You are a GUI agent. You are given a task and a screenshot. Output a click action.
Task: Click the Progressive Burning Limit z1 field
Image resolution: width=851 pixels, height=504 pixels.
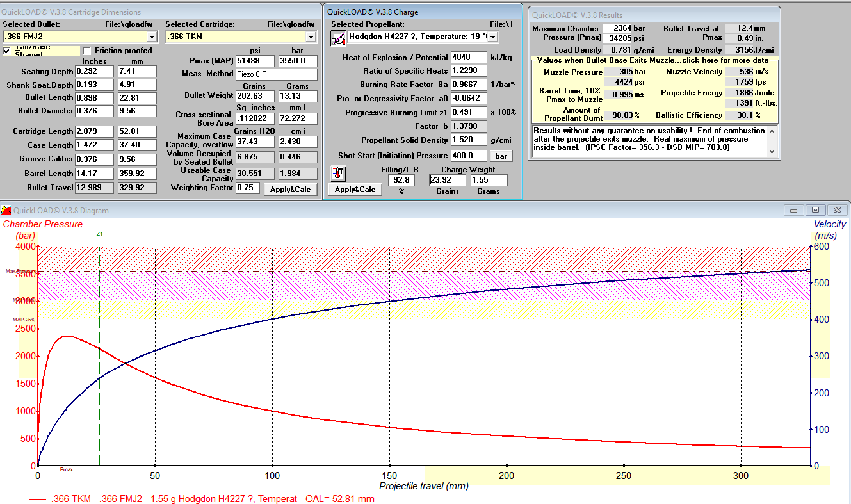(x=469, y=112)
